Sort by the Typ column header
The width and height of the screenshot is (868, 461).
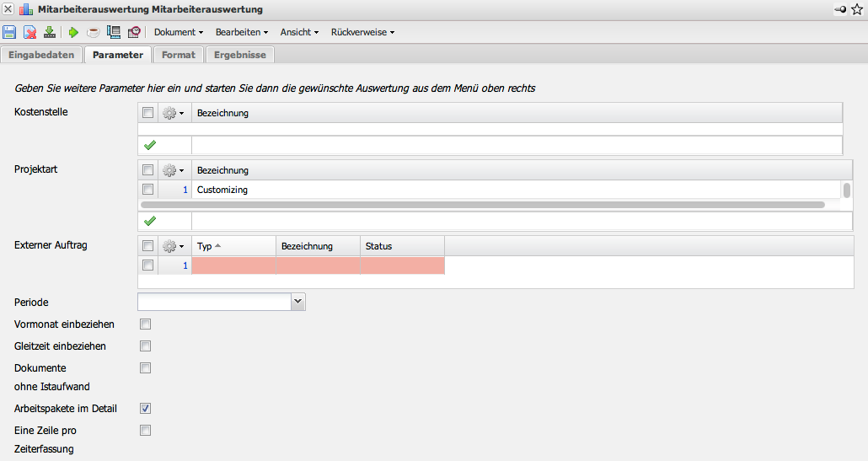click(233, 246)
